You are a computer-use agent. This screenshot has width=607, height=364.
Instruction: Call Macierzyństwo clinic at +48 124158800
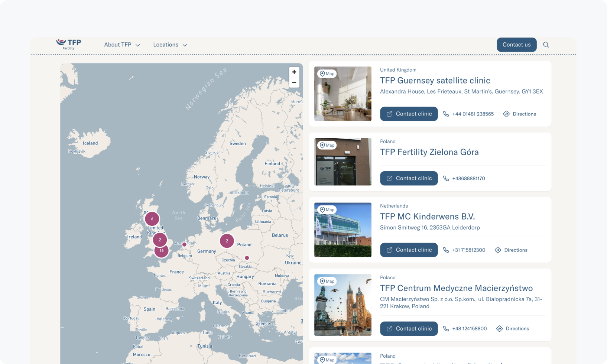[x=465, y=329]
